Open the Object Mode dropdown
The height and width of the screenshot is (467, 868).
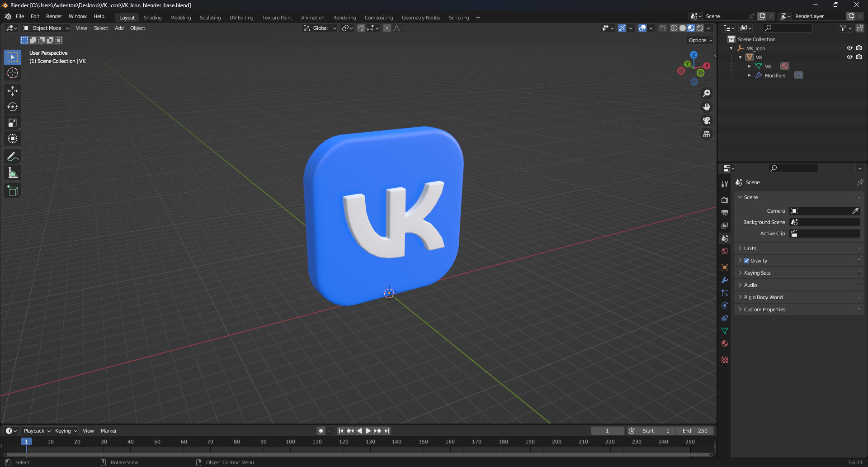point(46,28)
